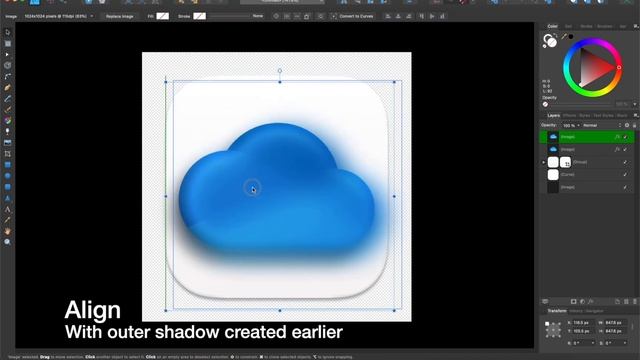Click the X position field in Transform

coord(583,323)
